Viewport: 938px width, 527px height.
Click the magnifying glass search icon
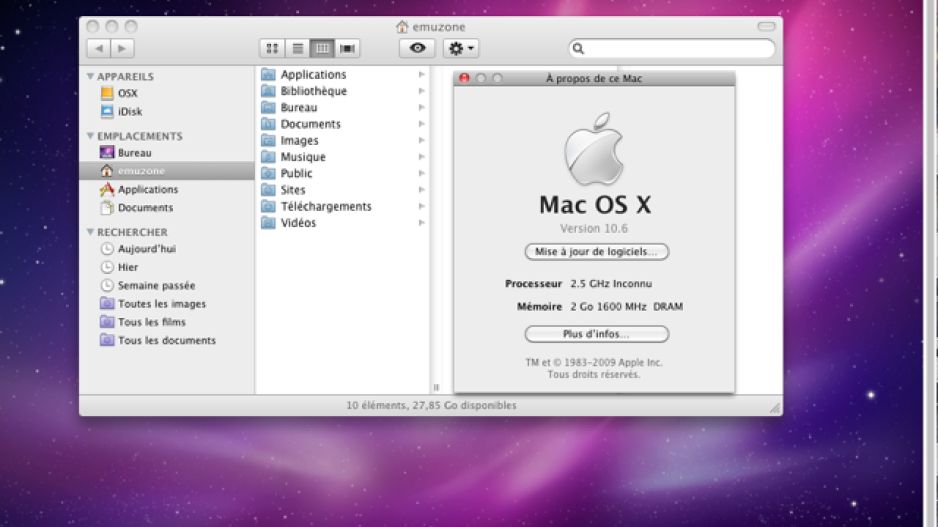(x=578, y=48)
